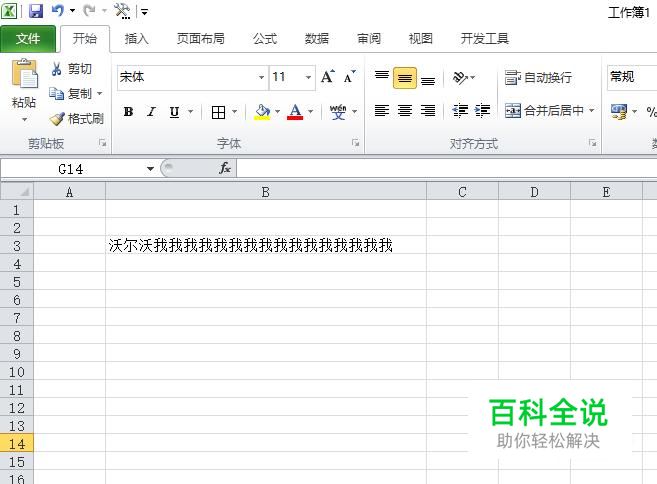The width and height of the screenshot is (657, 484).
Task: Click the decrease indent icon
Action: tap(460, 111)
